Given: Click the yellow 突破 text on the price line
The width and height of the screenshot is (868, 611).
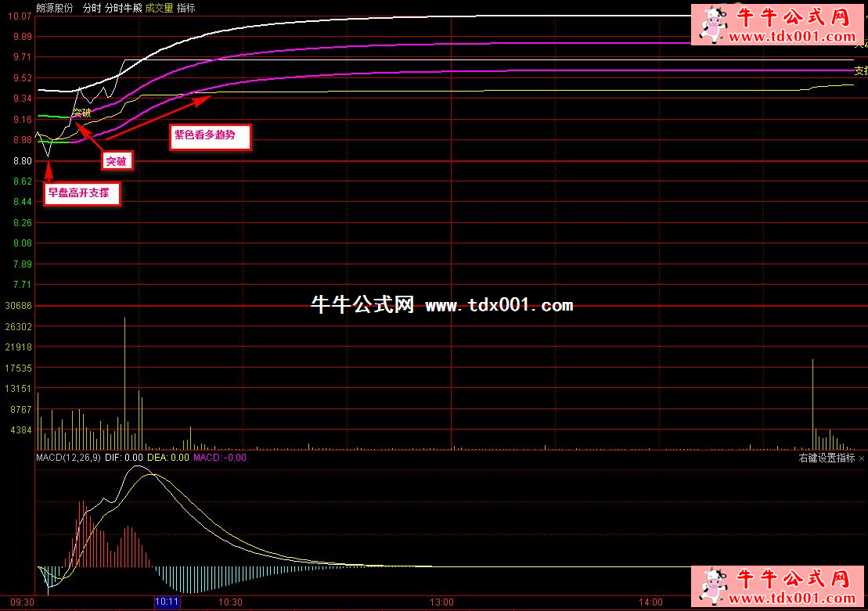Looking at the screenshot, I should tap(81, 113).
